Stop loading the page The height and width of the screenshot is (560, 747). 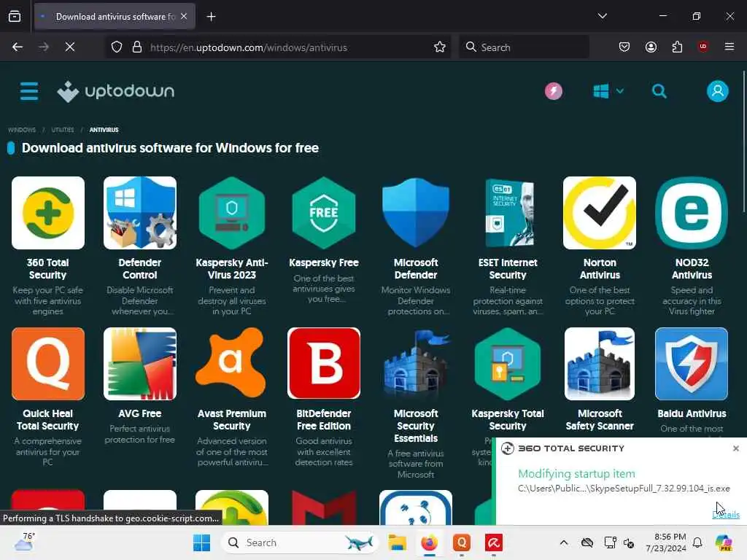pyautogui.click(x=69, y=47)
